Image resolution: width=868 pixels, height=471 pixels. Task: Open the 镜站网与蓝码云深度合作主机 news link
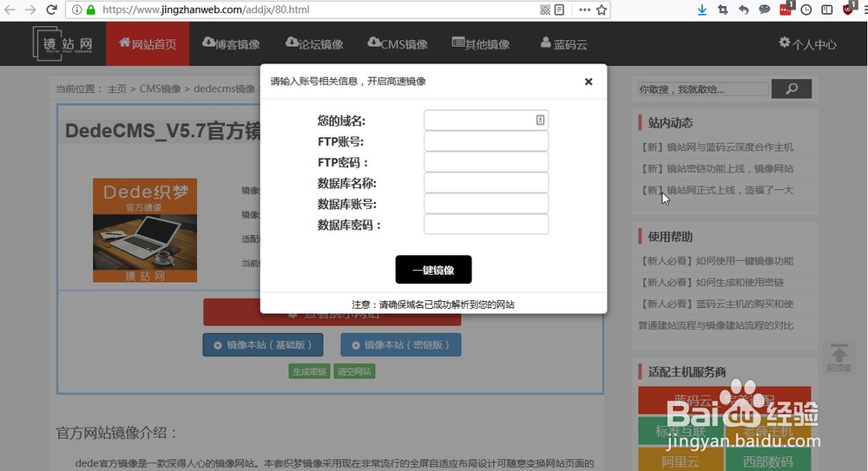click(x=717, y=147)
